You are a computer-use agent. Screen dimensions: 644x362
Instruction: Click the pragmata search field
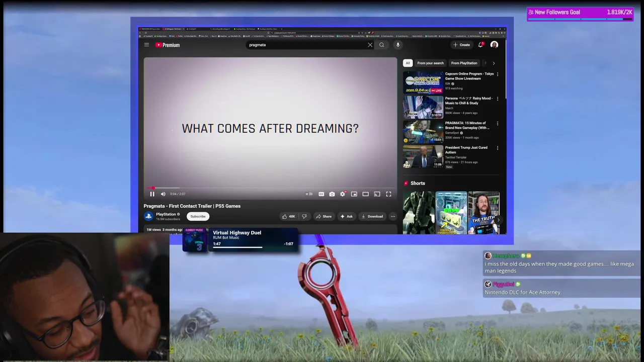307,45
